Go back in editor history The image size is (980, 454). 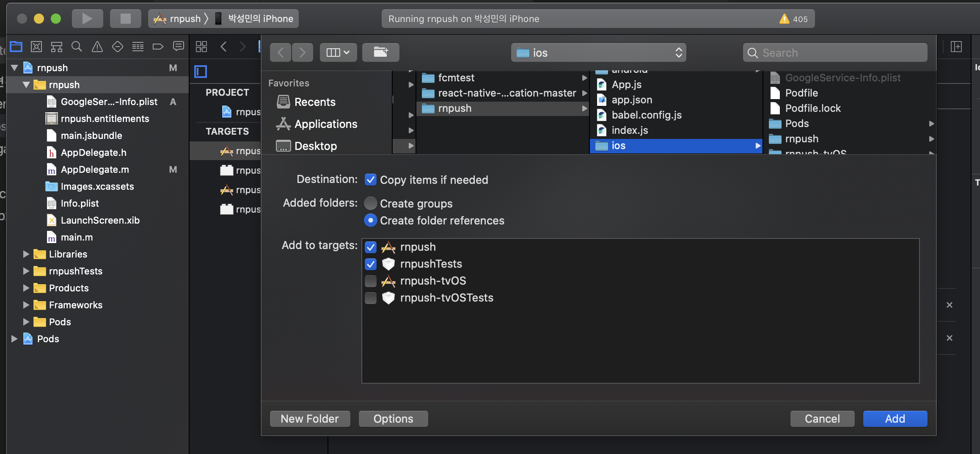click(x=224, y=47)
